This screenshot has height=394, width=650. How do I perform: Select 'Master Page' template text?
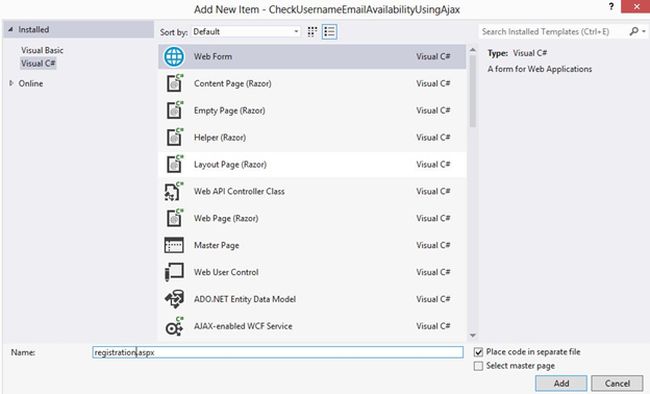(216, 245)
